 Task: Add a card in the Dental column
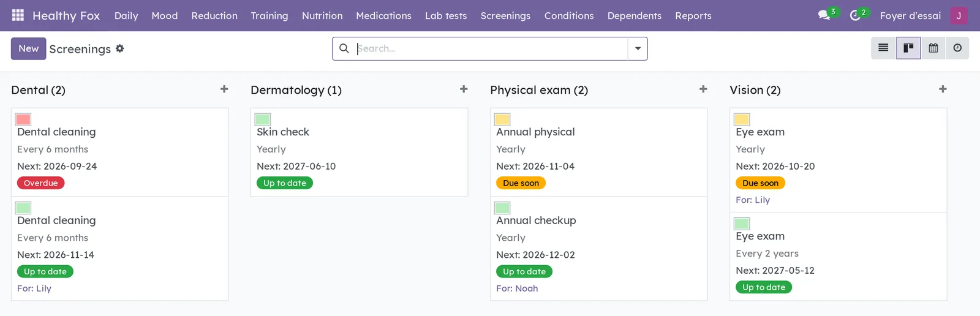[x=224, y=89]
